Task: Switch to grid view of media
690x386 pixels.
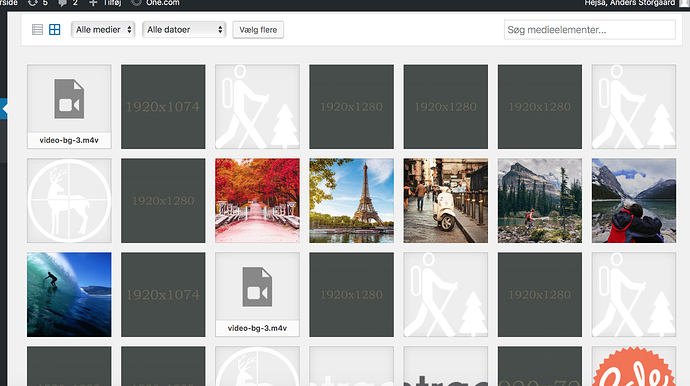Action: point(55,29)
